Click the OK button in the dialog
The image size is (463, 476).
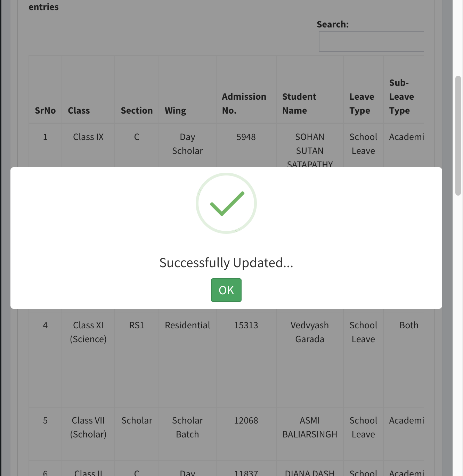(x=226, y=290)
